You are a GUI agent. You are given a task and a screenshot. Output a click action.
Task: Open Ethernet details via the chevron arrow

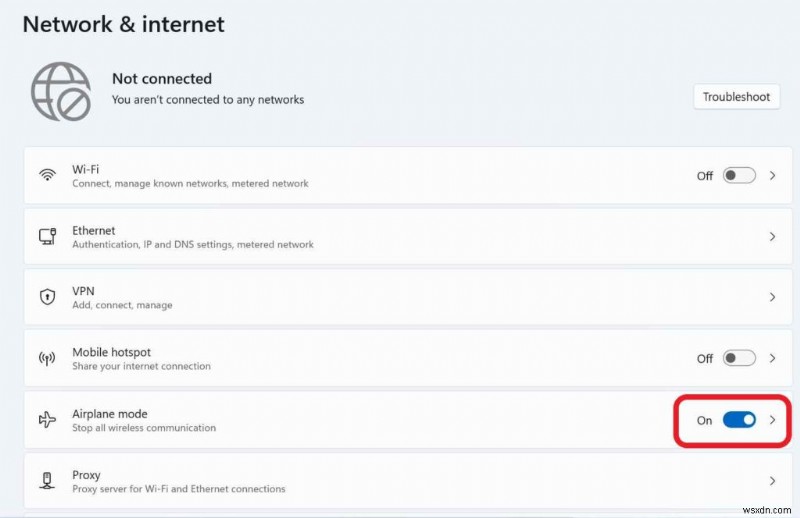772,236
